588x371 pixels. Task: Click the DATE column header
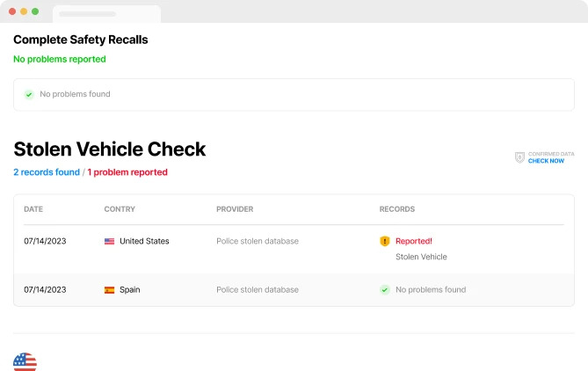click(x=33, y=209)
